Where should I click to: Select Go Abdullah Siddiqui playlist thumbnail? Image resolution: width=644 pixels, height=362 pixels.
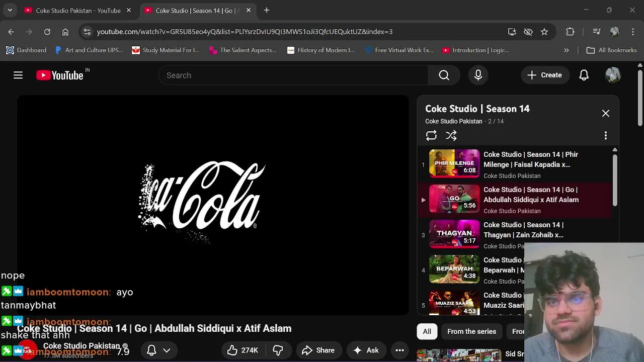point(454,199)
